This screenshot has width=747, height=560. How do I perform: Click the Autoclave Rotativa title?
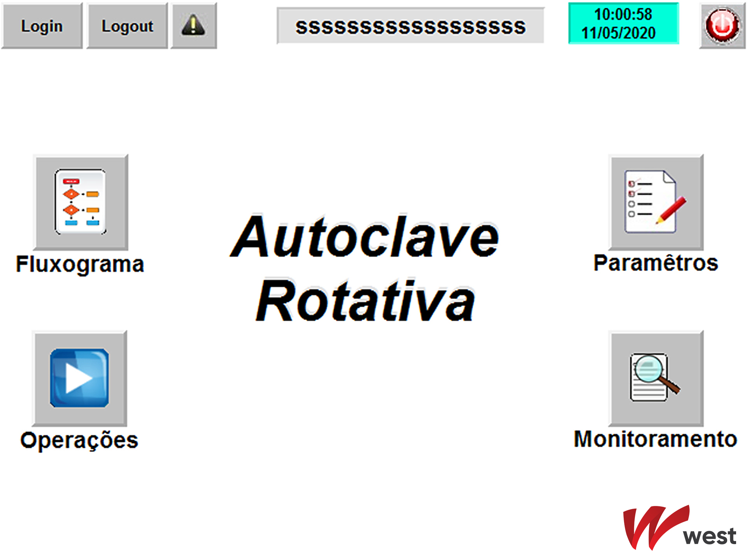click(x=365, y=268)
